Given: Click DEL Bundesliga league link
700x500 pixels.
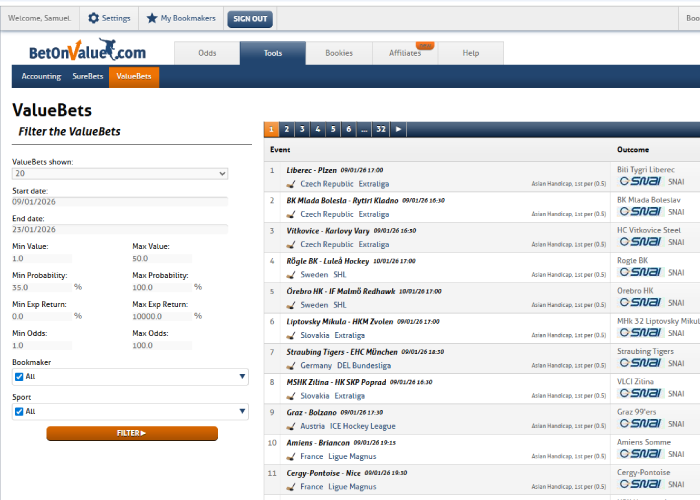Looking at the screenshot, I should [364, 366].
